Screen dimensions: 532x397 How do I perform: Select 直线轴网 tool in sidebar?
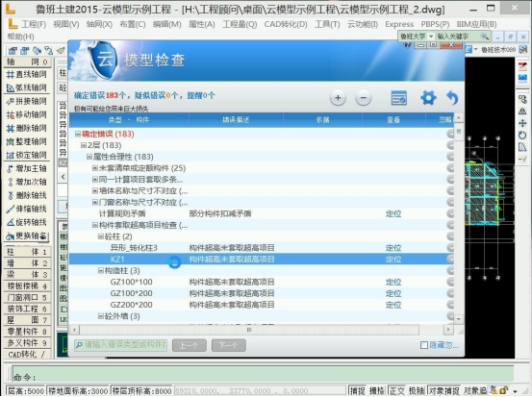(27, 74)
